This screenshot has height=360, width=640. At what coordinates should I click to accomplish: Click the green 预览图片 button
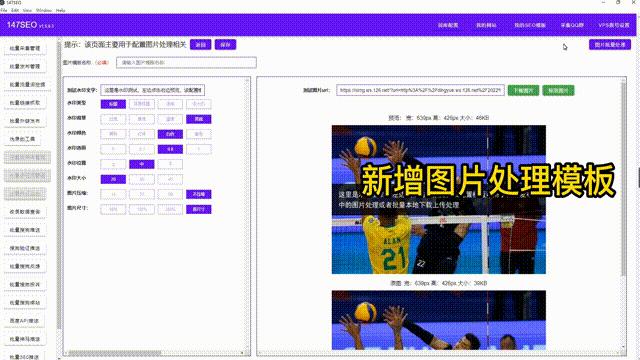click(x=558, y=90)
